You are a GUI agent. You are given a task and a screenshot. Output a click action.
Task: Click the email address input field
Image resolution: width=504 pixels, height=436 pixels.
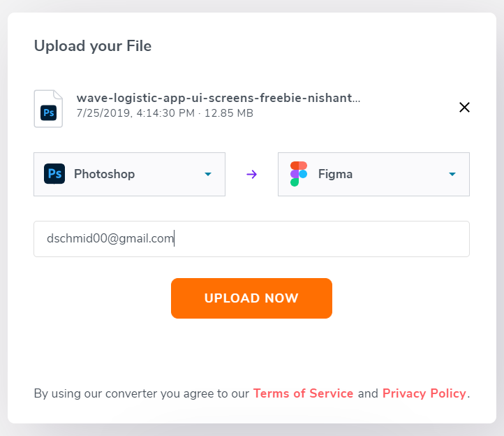pos(252,239)
